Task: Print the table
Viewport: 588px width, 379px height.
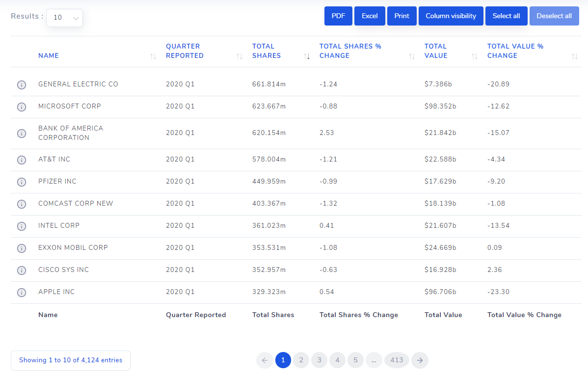Action: [401, 16]
